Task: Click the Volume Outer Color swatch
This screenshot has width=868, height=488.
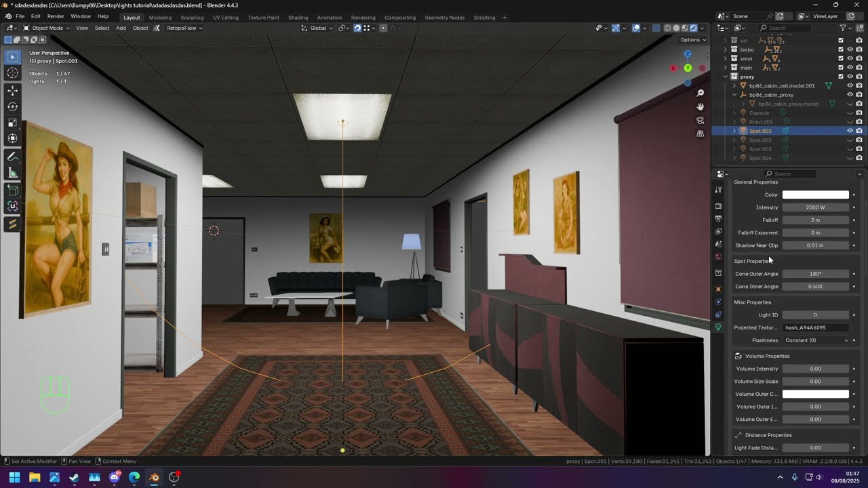Action: point(816,394)
